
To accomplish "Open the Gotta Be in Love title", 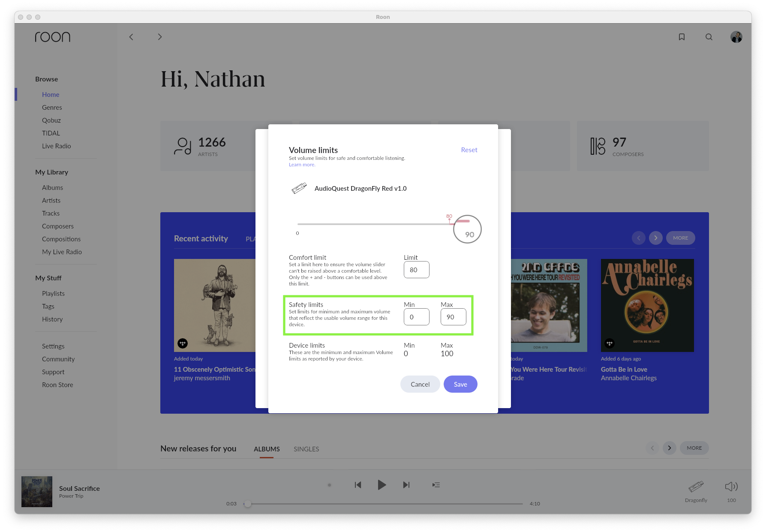I will [624, 370].
